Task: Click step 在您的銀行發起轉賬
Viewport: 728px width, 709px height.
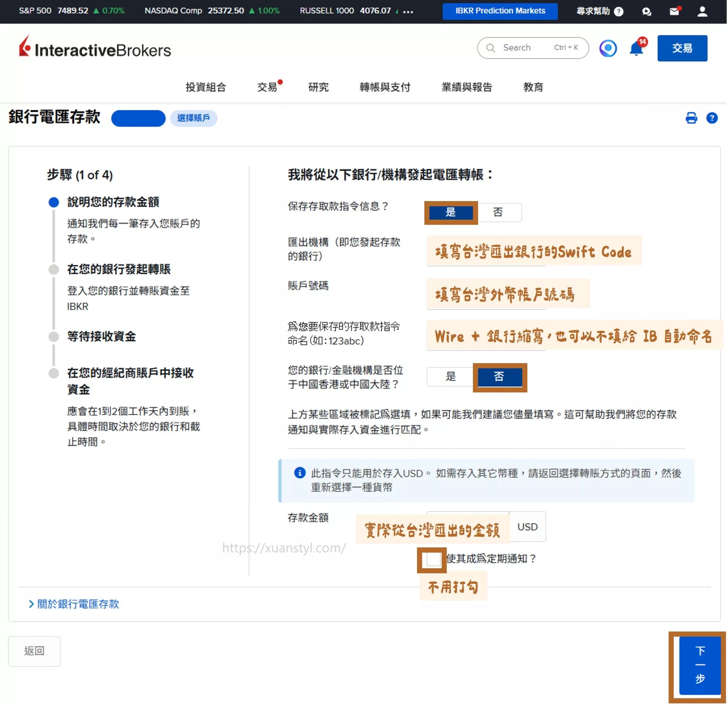Action: click(x=119, y=269)
